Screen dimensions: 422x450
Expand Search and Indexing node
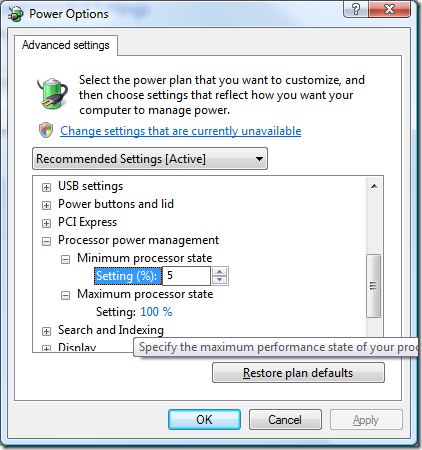click(46, 331)
